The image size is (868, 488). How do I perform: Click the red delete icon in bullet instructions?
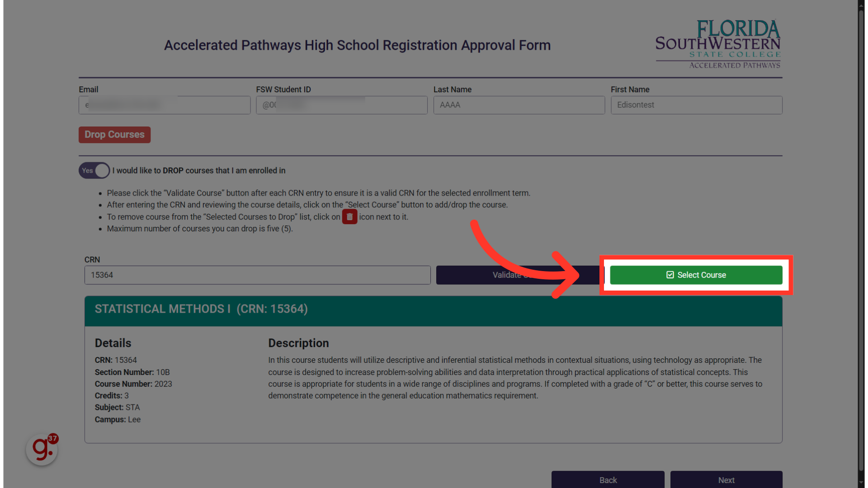coord(350,216)
